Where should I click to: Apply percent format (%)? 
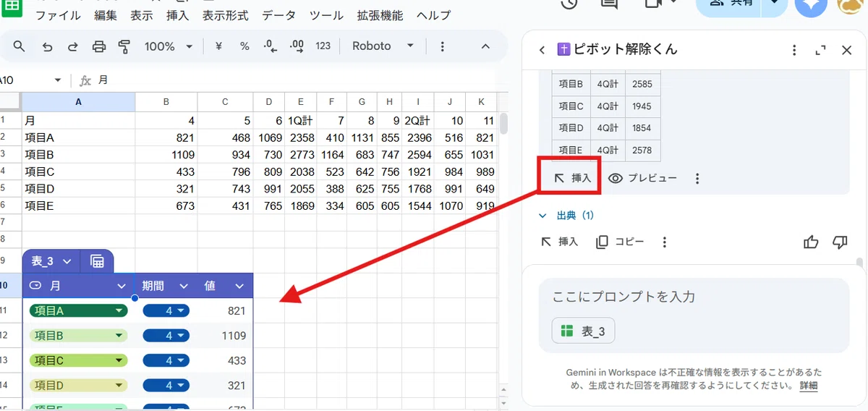pyautogui.click(x=244, y=46)
